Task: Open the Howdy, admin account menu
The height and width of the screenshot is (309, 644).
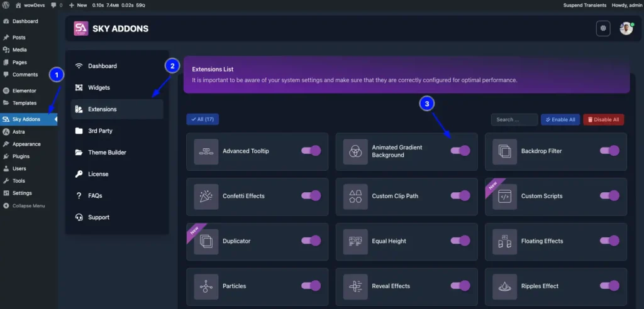Action: pyautogui.click(x=627, y=5)
